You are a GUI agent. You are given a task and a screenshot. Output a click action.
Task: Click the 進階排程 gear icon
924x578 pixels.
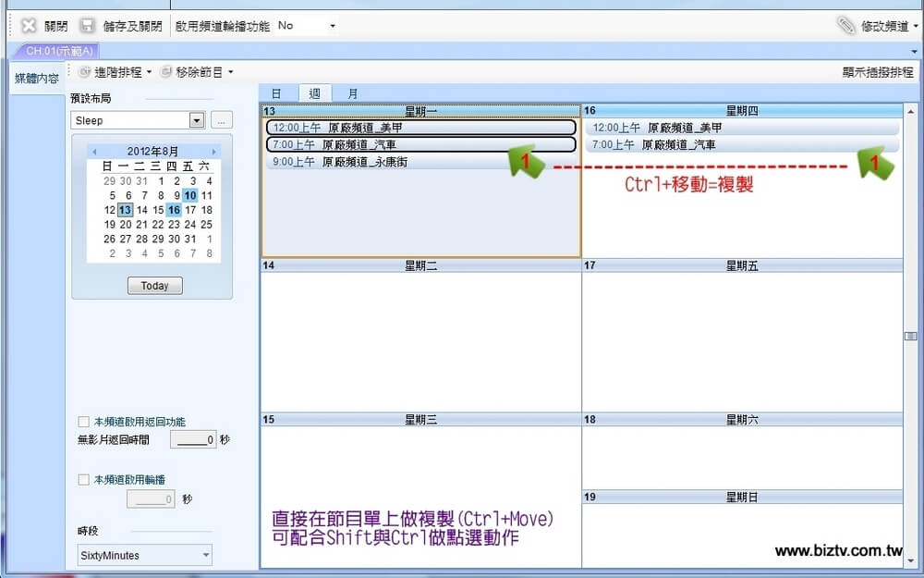(85, 71)
